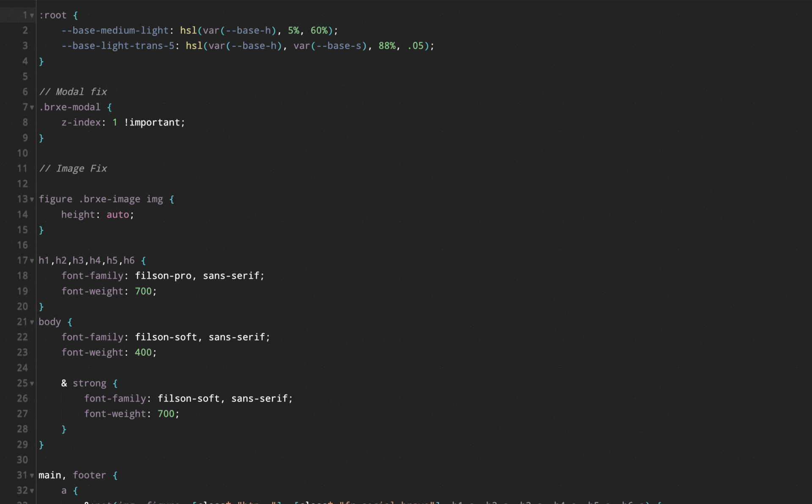Image resolution: width=812 pixels, height=504 pixels.
Task: Click the closing brace on line 29
Action: coord(41,445)
